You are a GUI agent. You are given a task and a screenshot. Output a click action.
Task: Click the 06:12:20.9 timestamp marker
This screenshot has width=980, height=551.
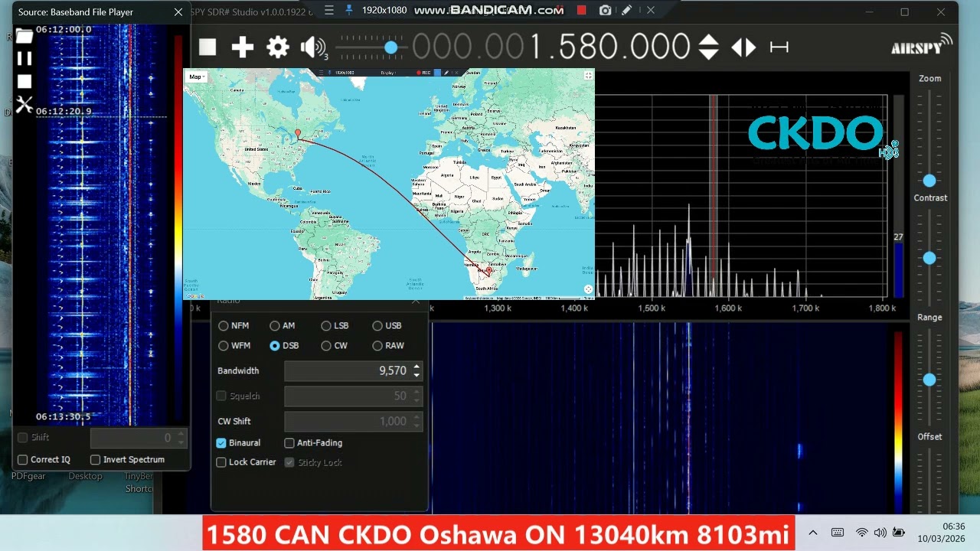click(64, 112)
